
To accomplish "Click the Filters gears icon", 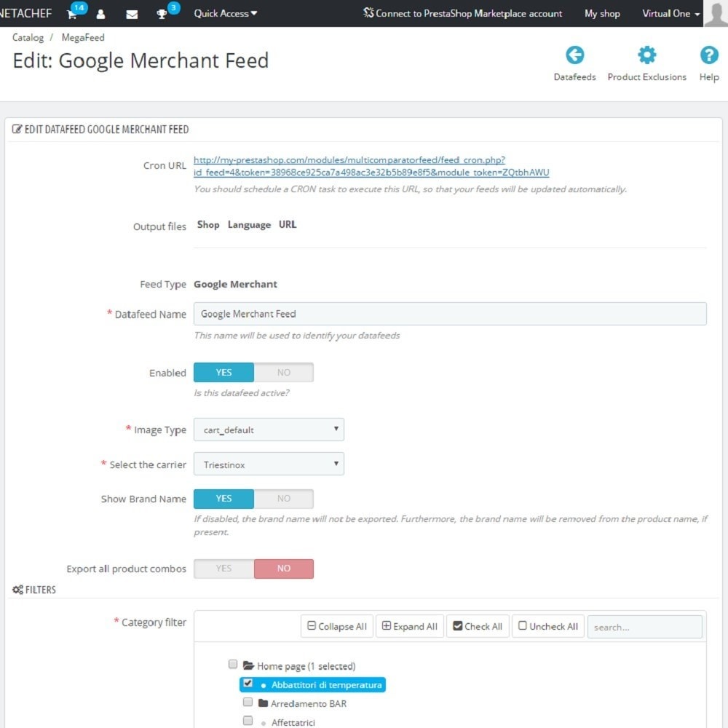I will tap(17, 589).
